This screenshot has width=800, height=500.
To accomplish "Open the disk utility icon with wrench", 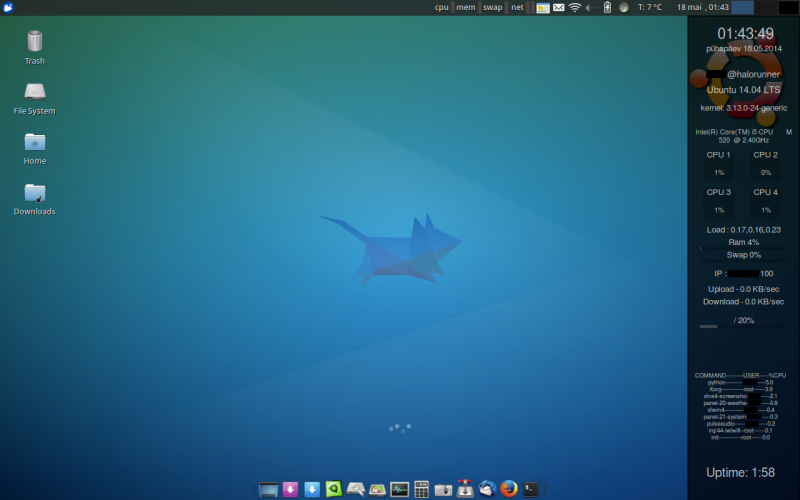I will [x=356, y=489].
